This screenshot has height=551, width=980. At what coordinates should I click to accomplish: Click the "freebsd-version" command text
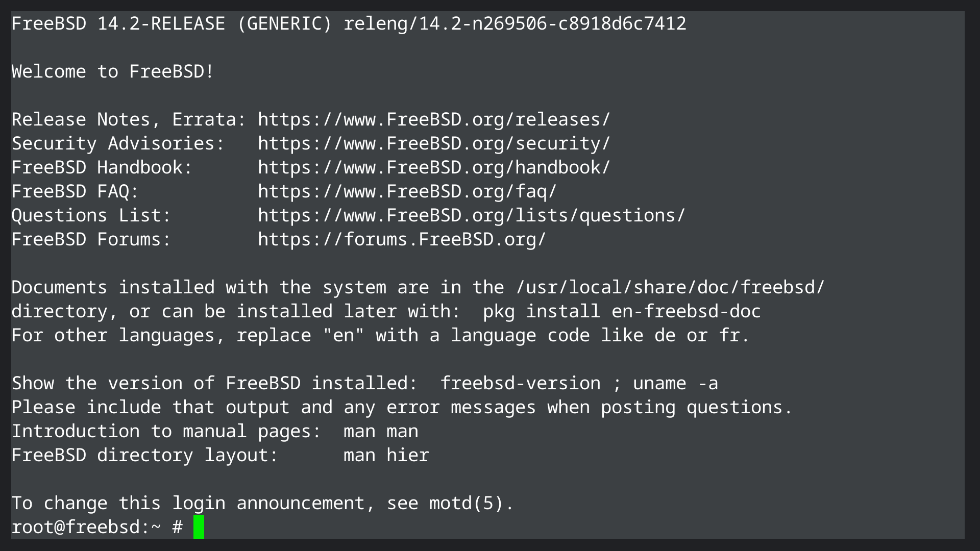pyautogui.click(x=520, y=383)
